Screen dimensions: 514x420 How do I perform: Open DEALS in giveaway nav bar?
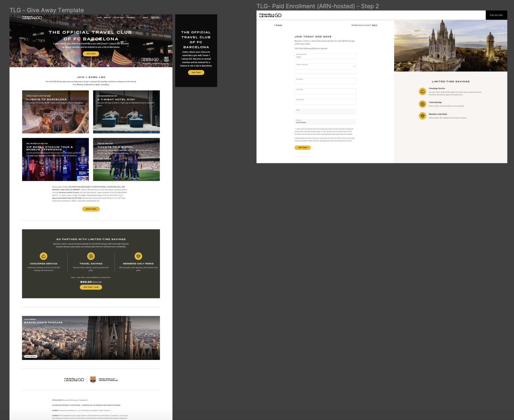99,18
